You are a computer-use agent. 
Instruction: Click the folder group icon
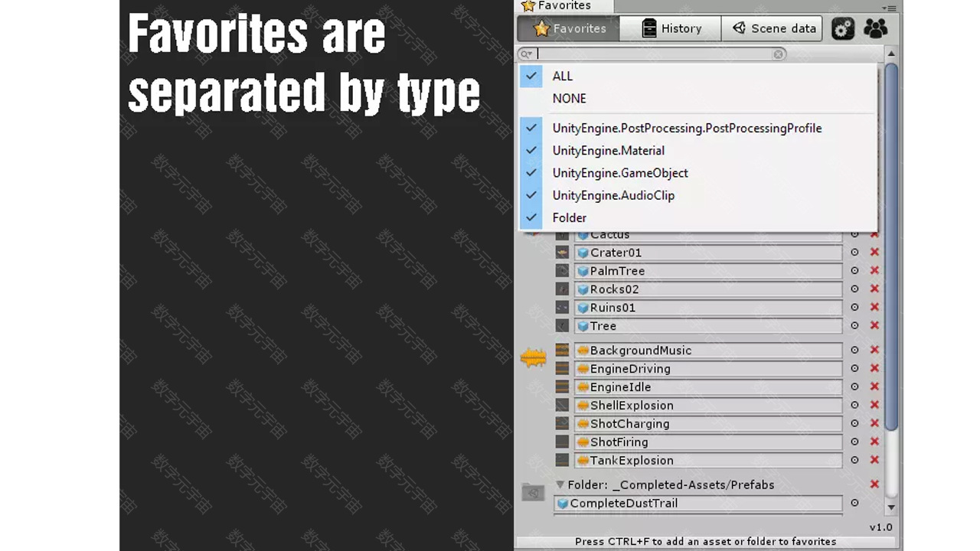pyautogui.click(x=533, y=492)
